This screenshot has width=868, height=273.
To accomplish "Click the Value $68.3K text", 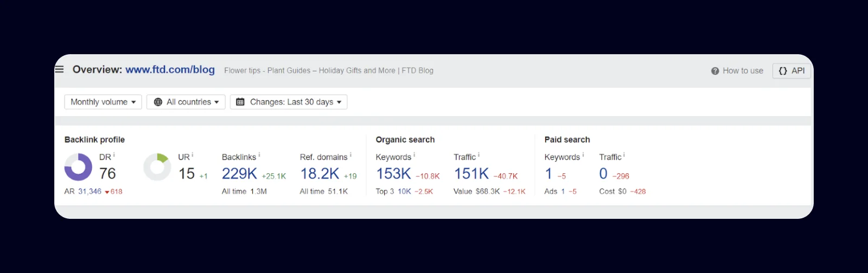I will coord(477,191).
